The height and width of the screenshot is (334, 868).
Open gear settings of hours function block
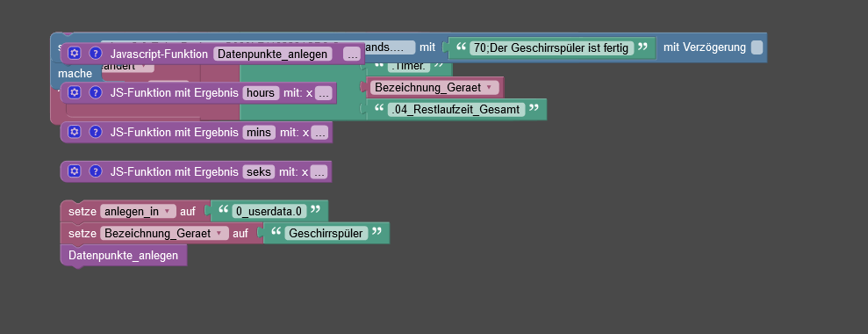[x=75, y=92]
